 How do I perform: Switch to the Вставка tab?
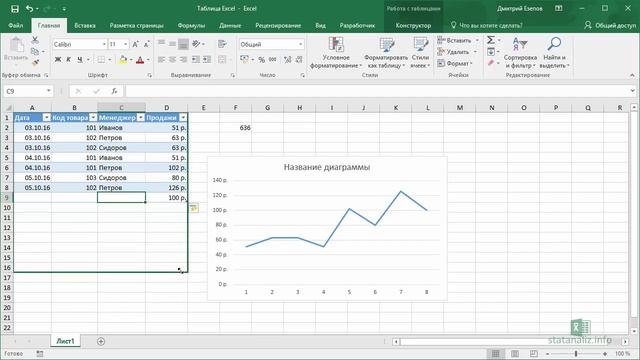(x=85, y=25)
